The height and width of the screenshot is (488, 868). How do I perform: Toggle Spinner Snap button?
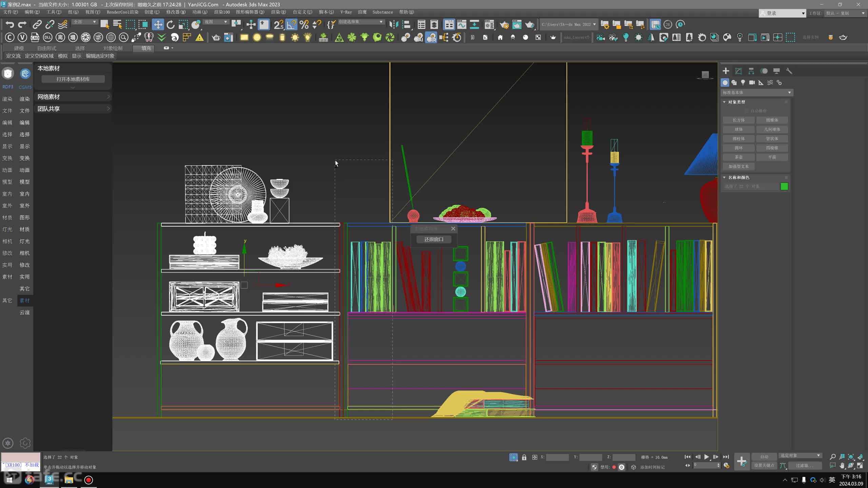(317, 24)
